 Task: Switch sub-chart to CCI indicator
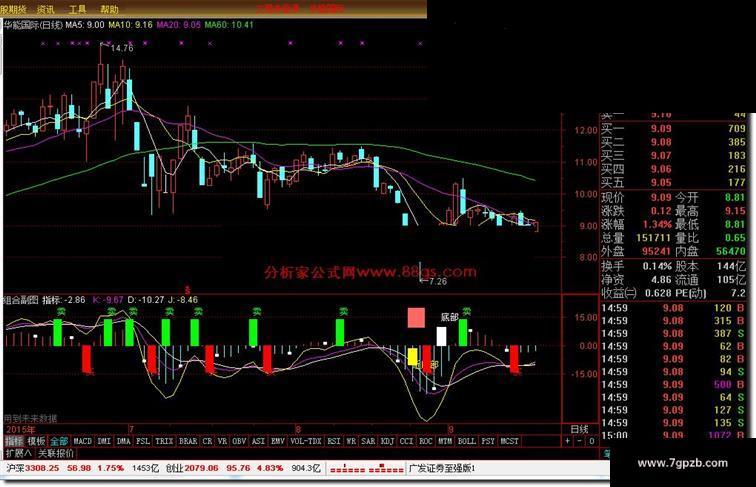pyautogui.click(x=406, y=441)
